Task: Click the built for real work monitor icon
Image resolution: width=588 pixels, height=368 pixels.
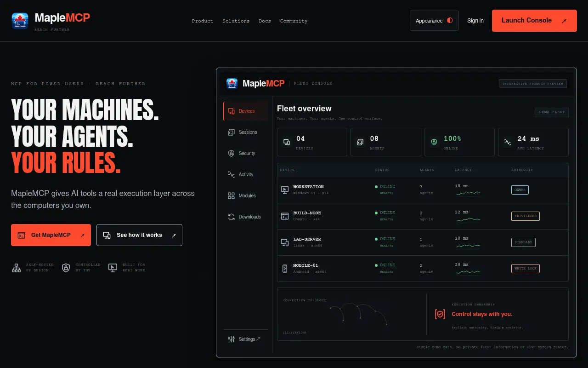Action: pos(113,268)
